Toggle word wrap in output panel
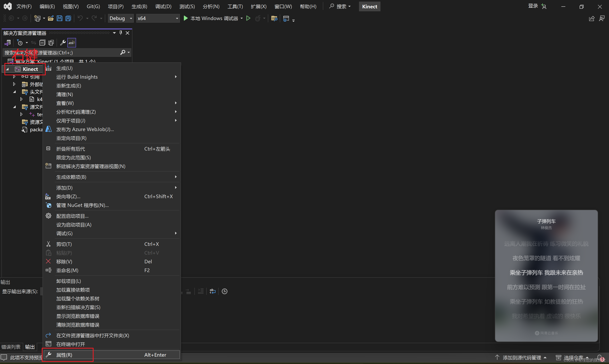The height and width of the screenshot is (364, 609). (x=212, y=291)
